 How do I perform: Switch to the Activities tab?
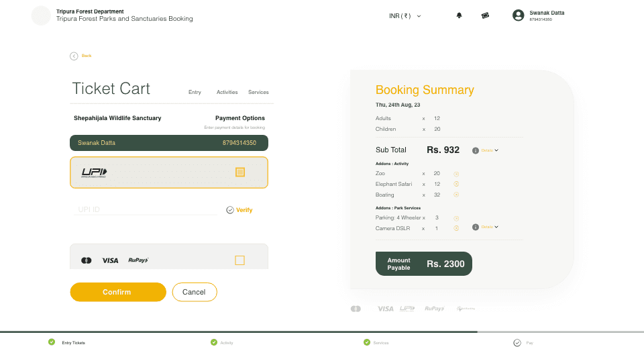pyautogui.click(x=227, y=92)
